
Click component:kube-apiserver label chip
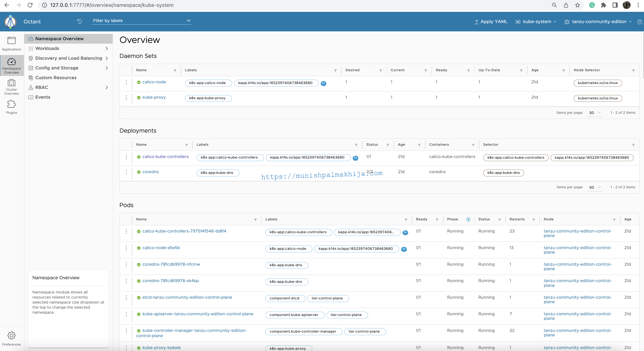295,315
